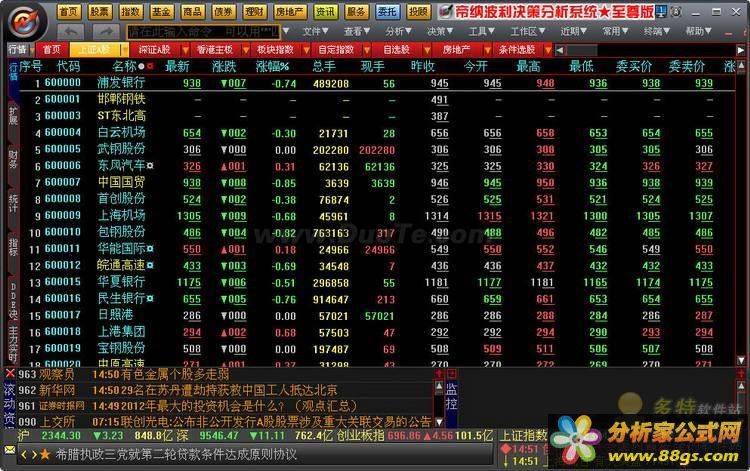
Task: Click the red pin icon above 监控 tab
Action: coord(451,373)
